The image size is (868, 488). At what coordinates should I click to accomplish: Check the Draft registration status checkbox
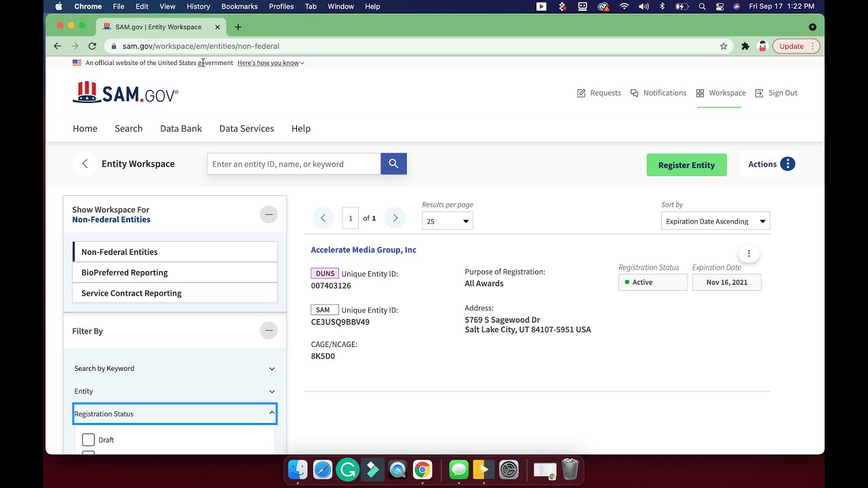coord(88,440)
